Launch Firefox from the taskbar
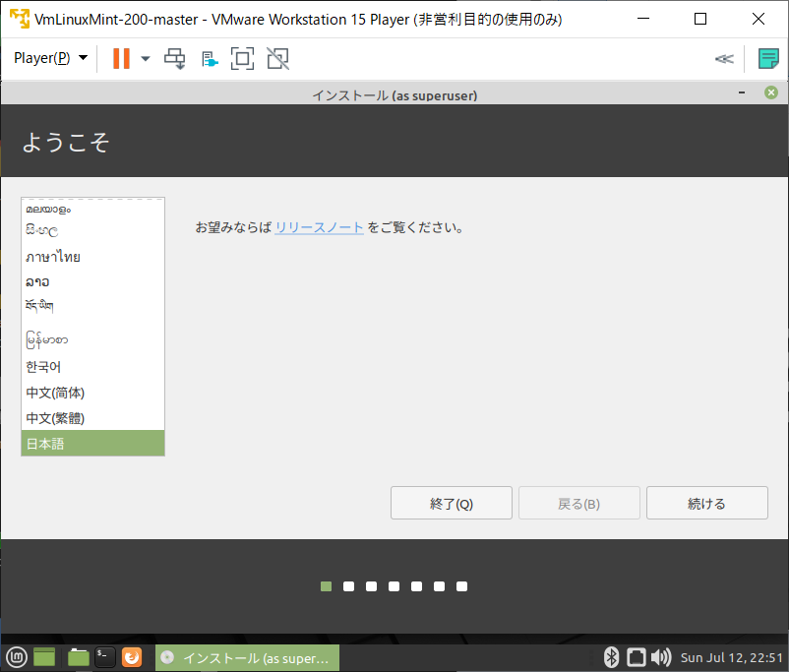The height and width of the screenshot is (672, 789). [x=132, y=657]
